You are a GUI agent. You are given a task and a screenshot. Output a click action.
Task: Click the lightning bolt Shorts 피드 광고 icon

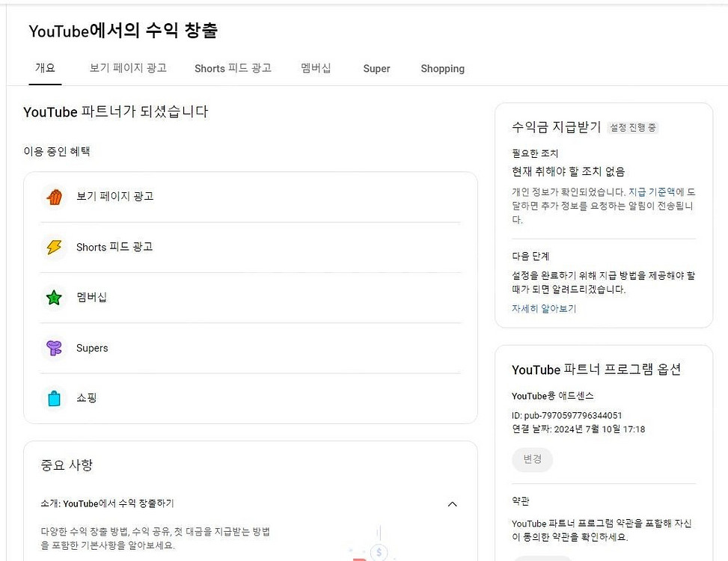coord(55,247)
